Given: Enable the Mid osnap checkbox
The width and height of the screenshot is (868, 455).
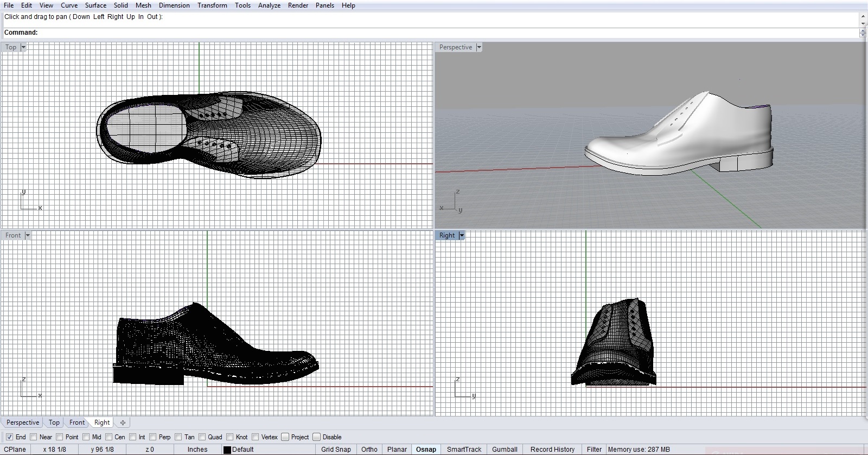Looking at the screenshot, I should coord(86,437).
